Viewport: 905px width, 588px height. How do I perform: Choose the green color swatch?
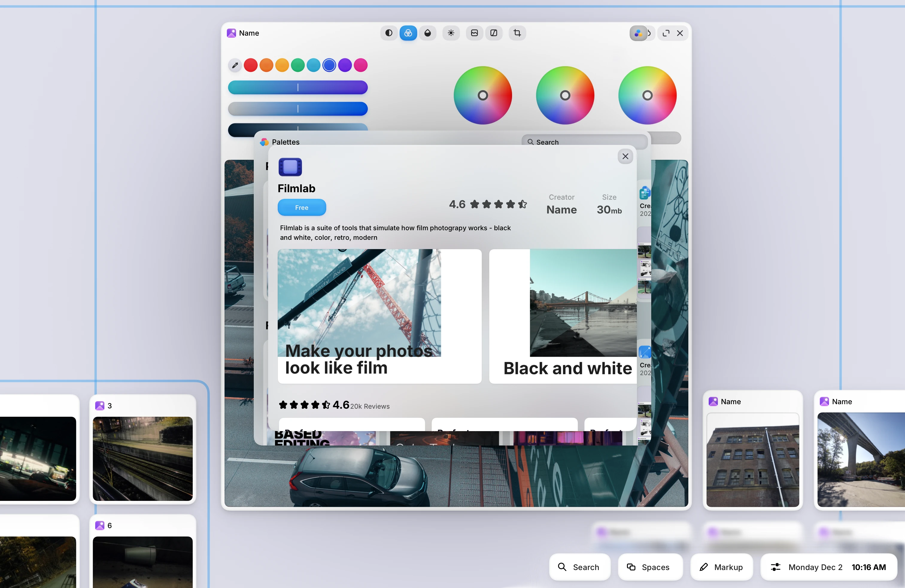298,65
